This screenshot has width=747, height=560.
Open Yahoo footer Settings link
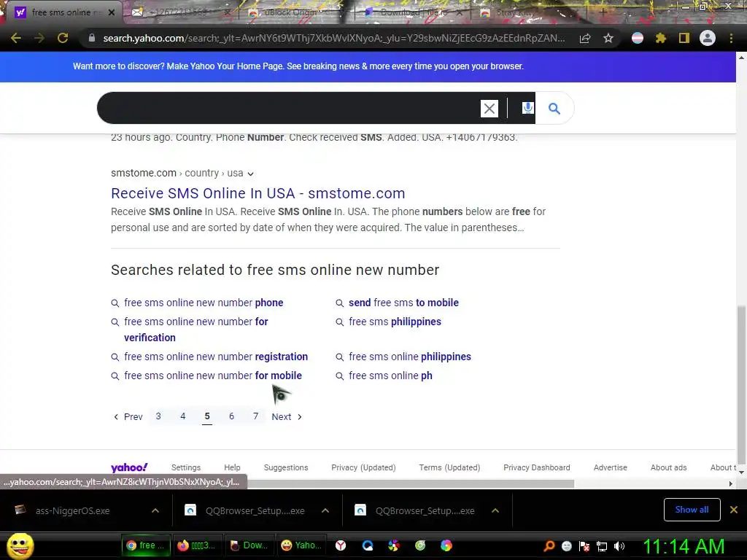(x=186, y=467)
